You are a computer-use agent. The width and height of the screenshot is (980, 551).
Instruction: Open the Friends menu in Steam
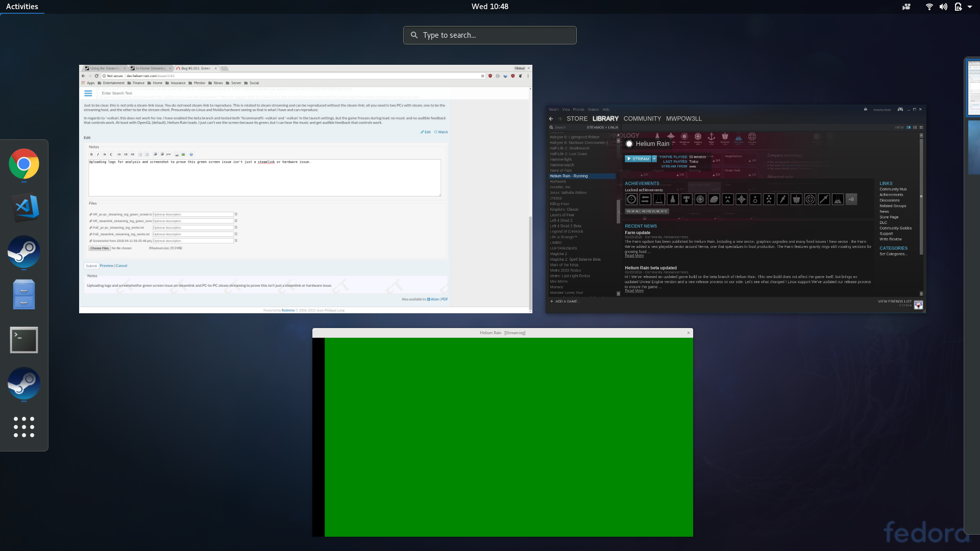pos(578,110)
